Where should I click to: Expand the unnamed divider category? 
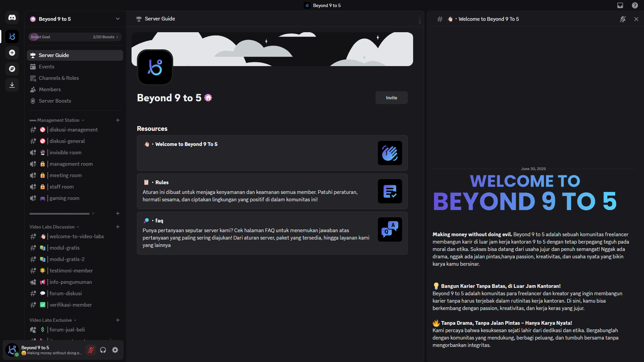point(62,213)
